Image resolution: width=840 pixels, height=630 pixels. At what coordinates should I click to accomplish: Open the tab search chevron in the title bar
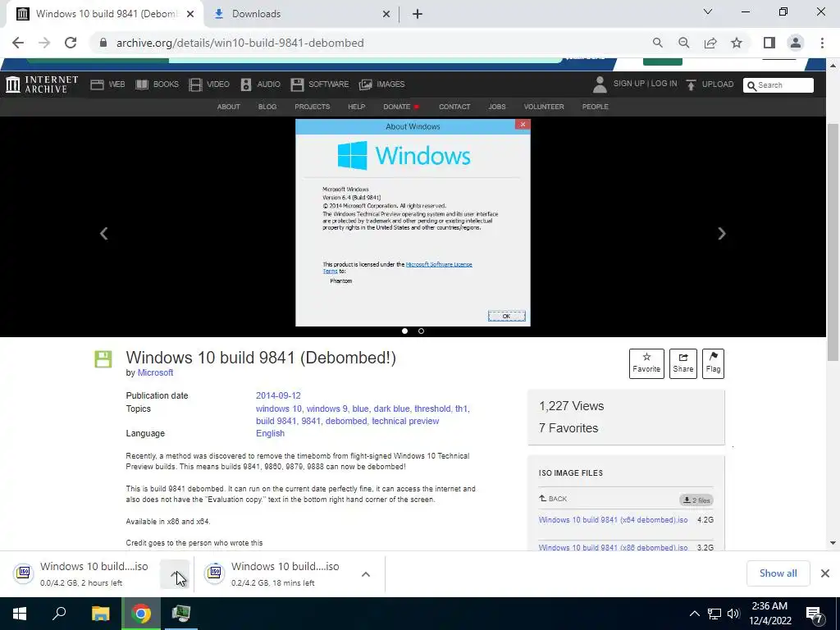tap(708, 11)
